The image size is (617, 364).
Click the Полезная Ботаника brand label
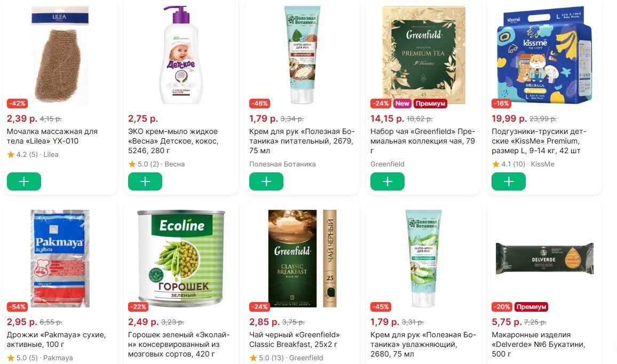[x=282, y=164]
